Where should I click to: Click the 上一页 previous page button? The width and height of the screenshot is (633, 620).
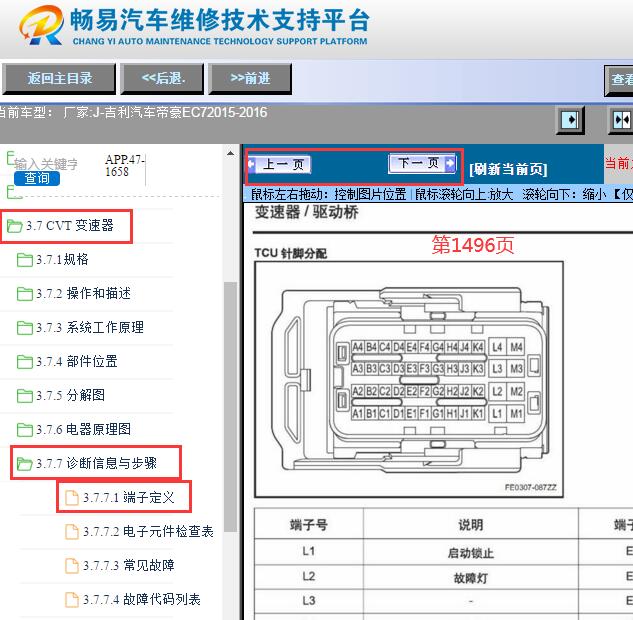pyautogui.click(x=279, y=165)
